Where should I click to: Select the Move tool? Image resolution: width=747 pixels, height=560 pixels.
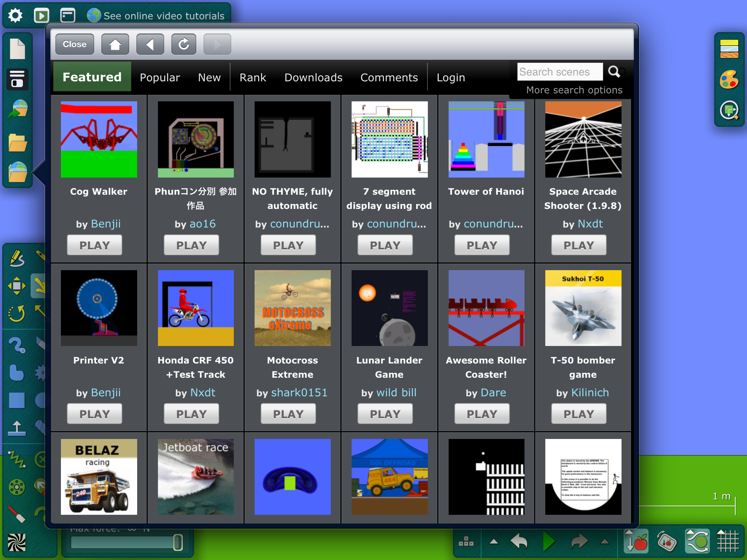click(x=17, y=286)
